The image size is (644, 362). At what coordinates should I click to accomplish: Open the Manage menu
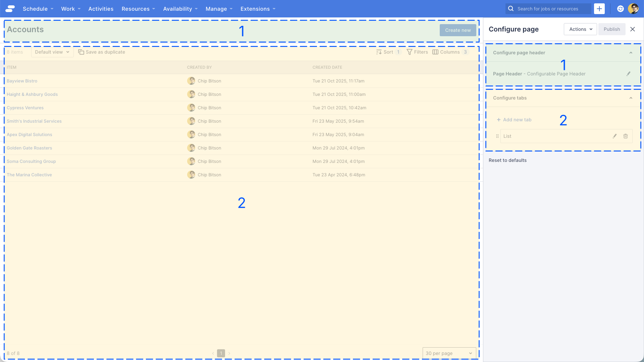(x=216, y=9)
